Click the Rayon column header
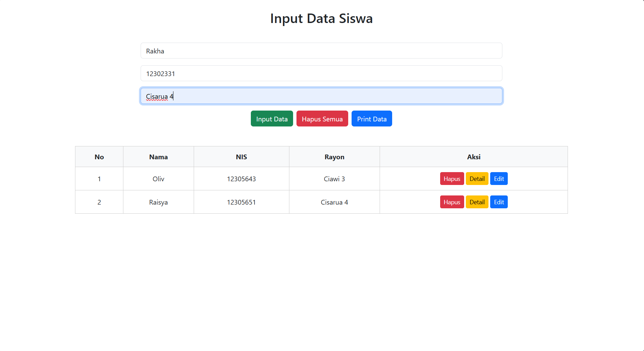 point(334,157)
